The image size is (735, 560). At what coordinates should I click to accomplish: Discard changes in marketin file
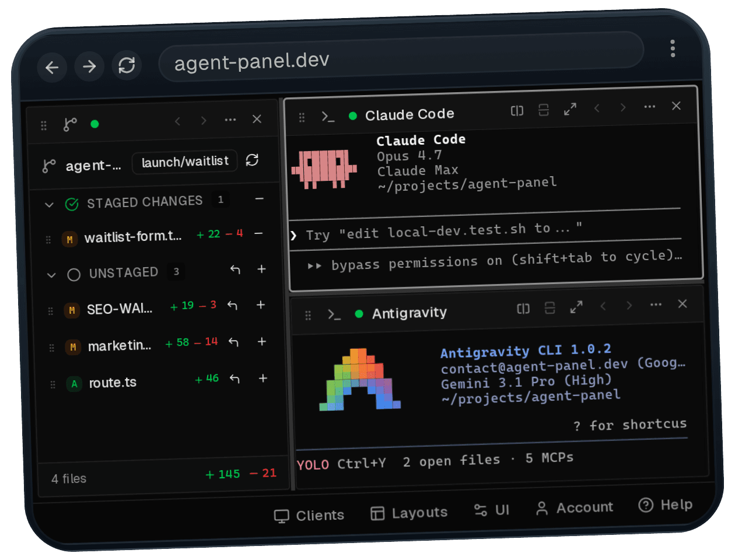pos(233,342)
